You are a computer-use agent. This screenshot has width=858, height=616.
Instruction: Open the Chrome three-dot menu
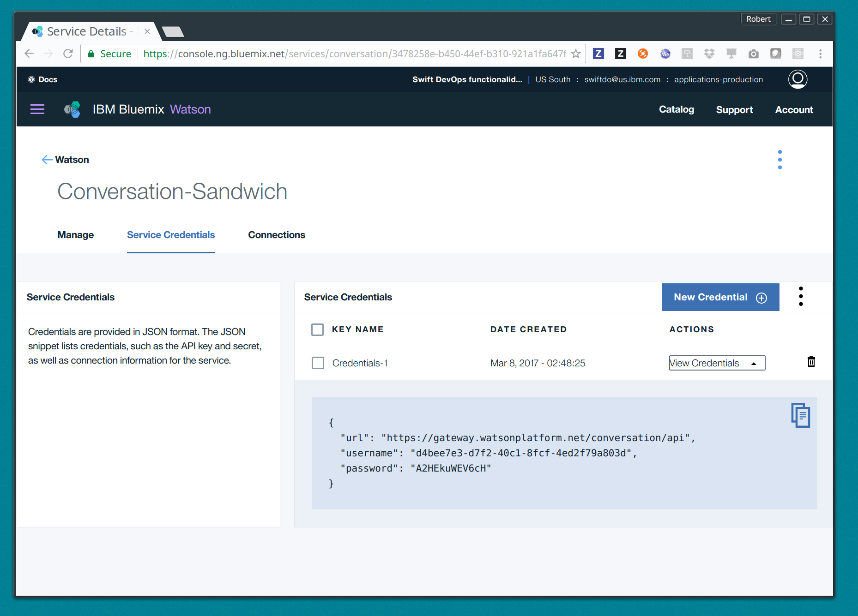(x=821, y=54)
